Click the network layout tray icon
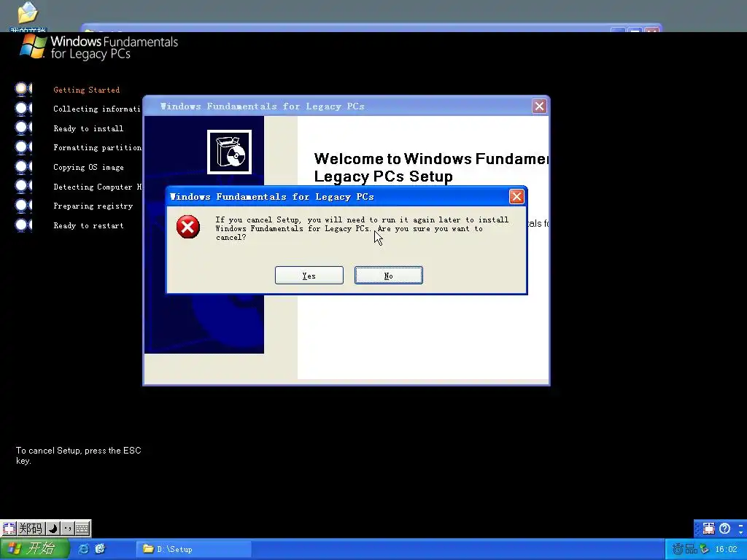747x560 pixels. (692, 550)
